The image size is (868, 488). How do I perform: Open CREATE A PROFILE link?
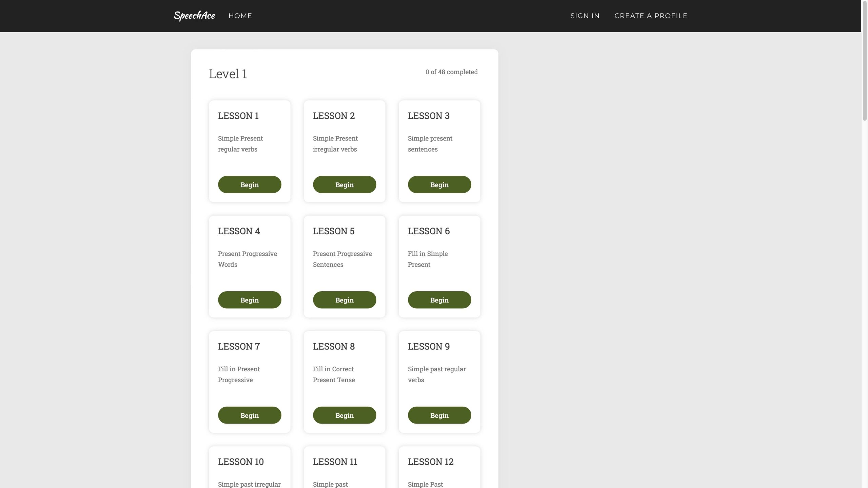pyautogui.click(x=650, y=16)
